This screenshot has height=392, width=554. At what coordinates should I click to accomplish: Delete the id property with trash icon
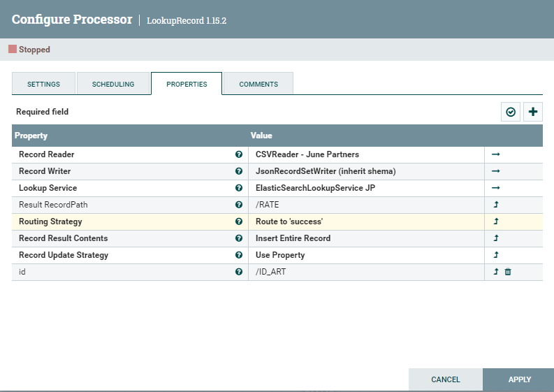pyautogui.click(x=508, y=272)
